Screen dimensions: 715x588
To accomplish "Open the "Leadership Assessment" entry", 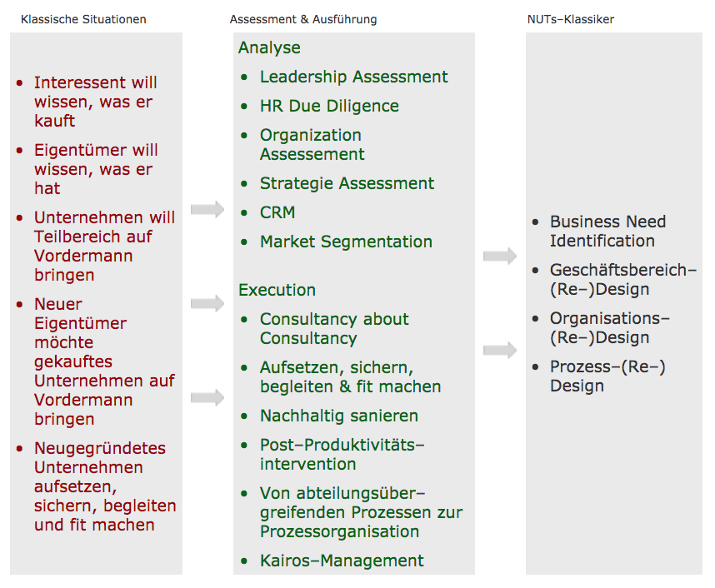I will [353, 77].
